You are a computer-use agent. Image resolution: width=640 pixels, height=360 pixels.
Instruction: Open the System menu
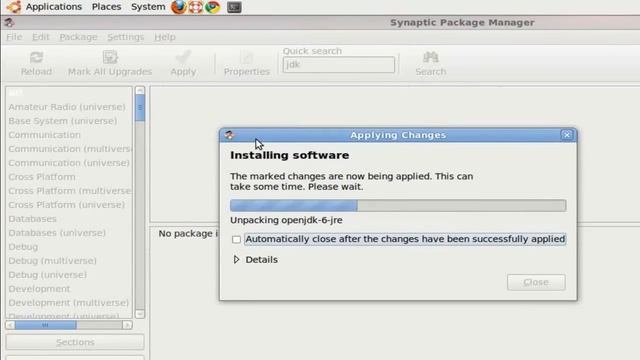click(x=148, y=7)
